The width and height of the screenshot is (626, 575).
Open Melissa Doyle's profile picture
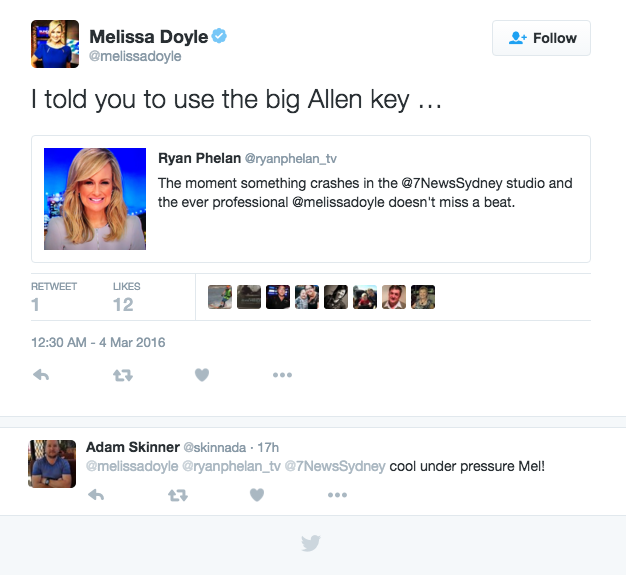click(55, 44)
